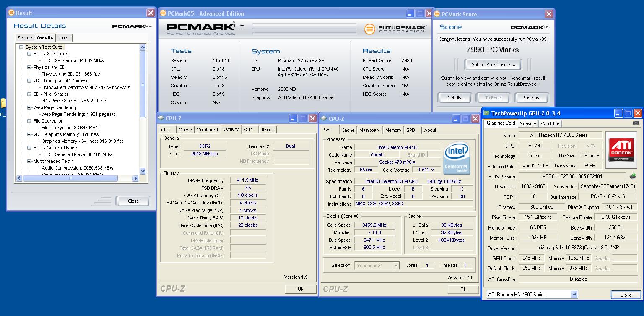Image resolution: width=644 pixels, height=316 pixels.
Task: Click the Intel Celeron M inside logo
Action: (457, 158)
